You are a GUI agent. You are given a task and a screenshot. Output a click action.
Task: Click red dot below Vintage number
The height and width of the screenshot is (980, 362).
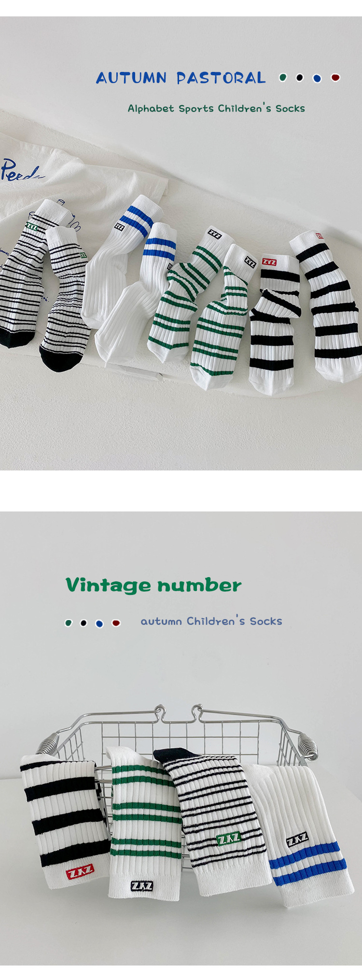(116, 623)
